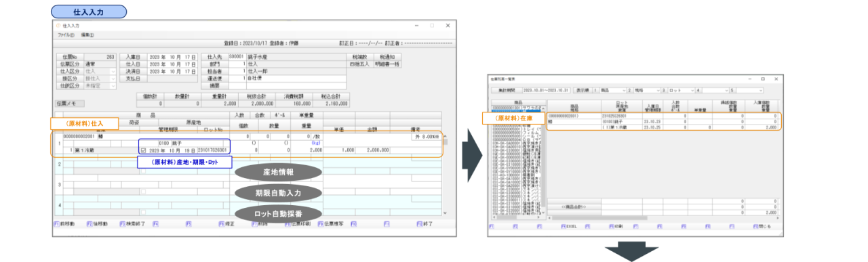
Task: Click the 集計期間 button
Action: 508,90
